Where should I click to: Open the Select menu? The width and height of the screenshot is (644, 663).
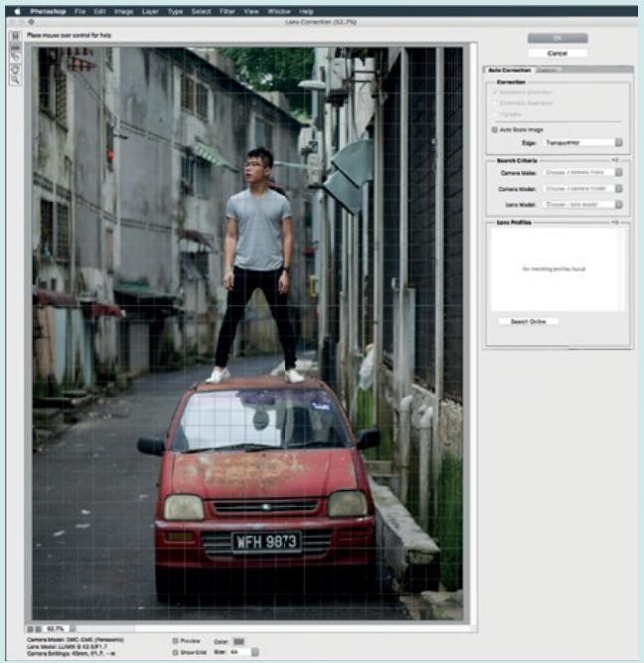[201, 11]
